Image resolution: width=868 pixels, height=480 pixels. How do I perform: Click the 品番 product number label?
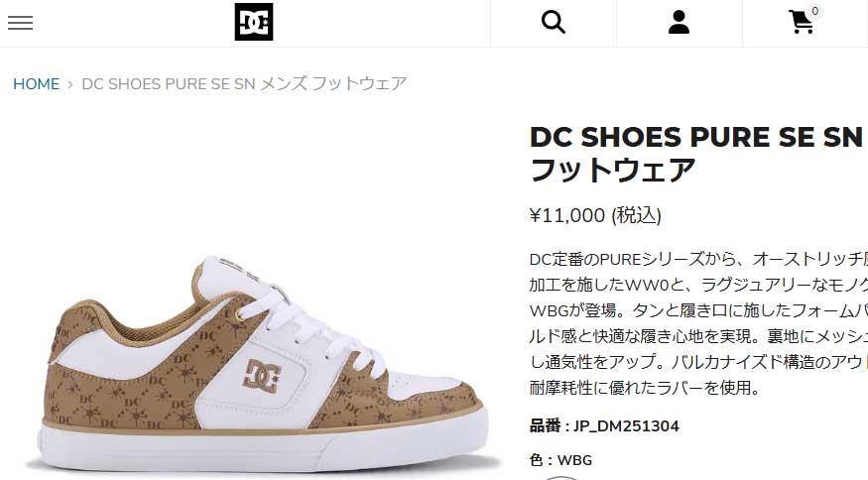coord(546,425)
